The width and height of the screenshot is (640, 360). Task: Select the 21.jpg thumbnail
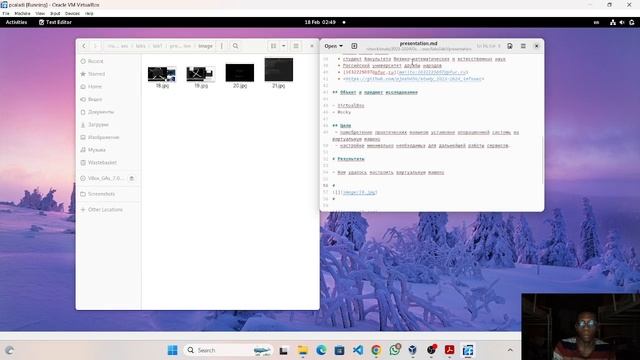[278, 69]
